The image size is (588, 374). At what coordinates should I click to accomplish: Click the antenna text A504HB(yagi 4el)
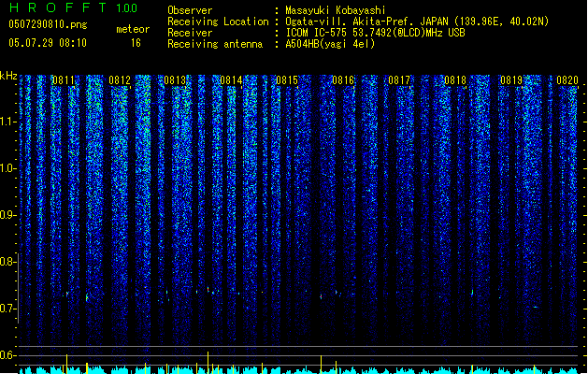click(x=330, y=44)
